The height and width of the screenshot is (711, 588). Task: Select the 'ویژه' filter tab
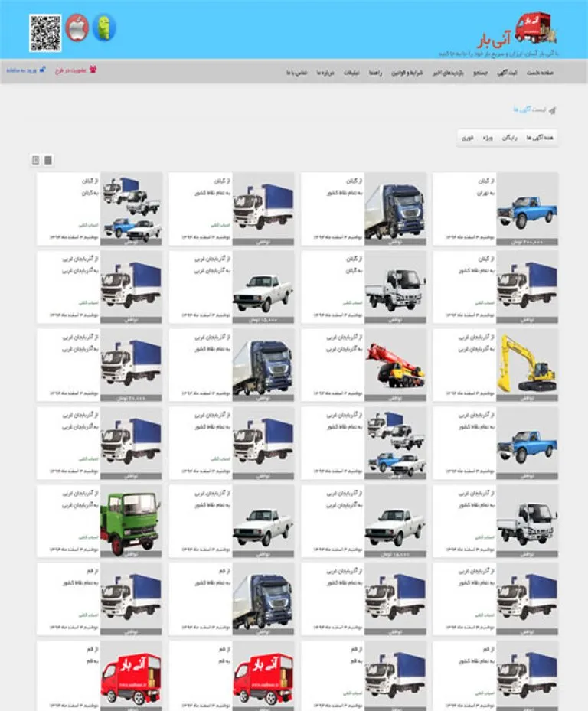[x=487, y=138]
